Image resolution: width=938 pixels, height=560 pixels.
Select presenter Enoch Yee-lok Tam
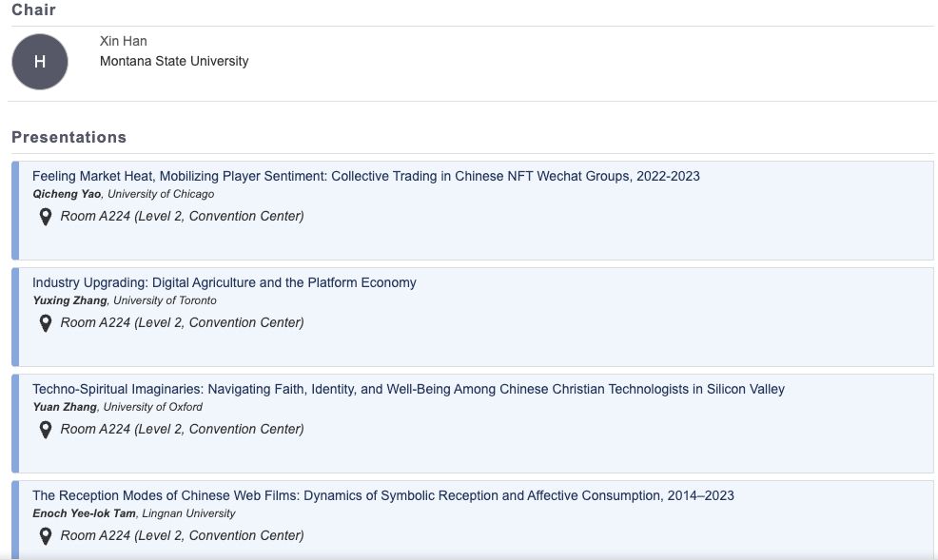84,513
